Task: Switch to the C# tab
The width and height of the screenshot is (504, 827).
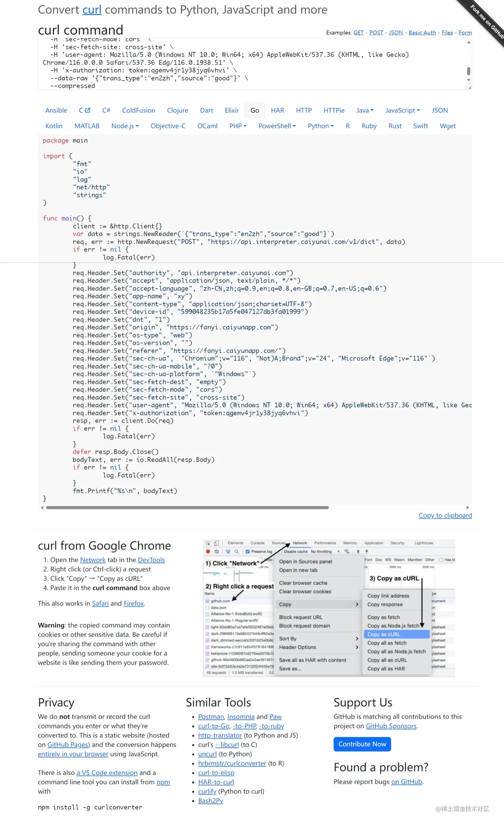Action: click(x=106, y=110)
